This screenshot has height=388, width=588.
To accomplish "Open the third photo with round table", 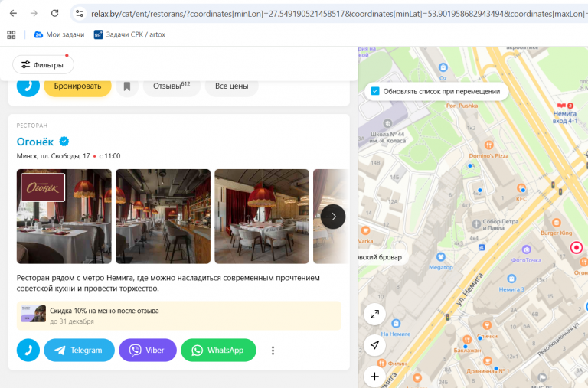I will point(262,217).
